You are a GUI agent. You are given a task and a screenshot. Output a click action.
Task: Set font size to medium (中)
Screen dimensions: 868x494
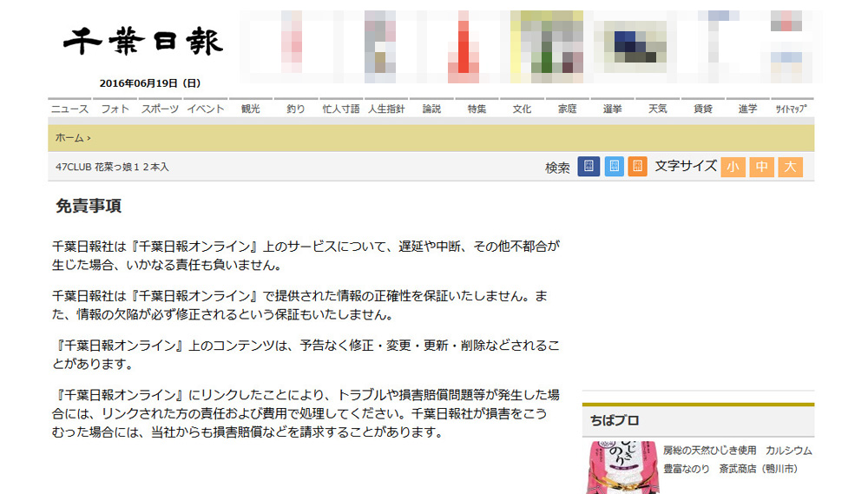761,167
